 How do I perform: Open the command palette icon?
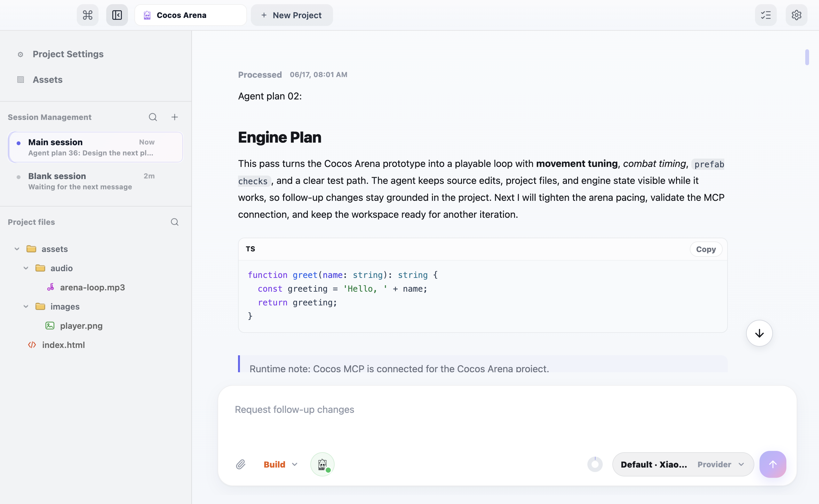[x=87, y=15]
